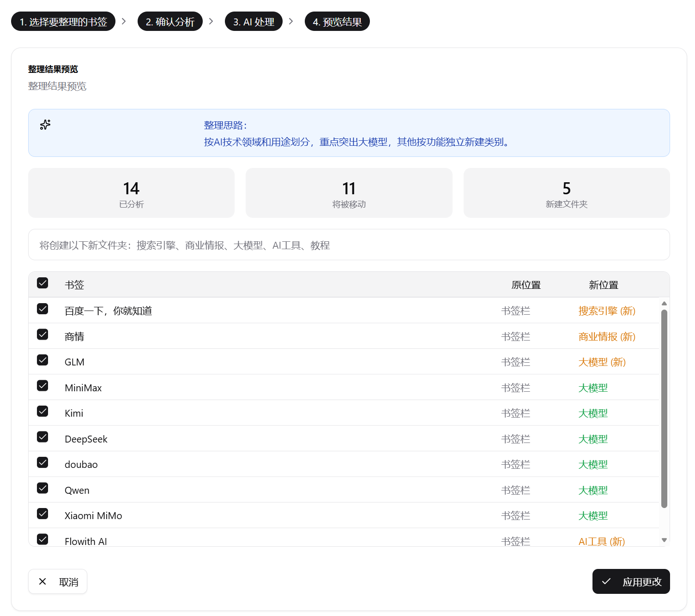Click the 整理思路 heading in blue banner

tap(225, 126)
